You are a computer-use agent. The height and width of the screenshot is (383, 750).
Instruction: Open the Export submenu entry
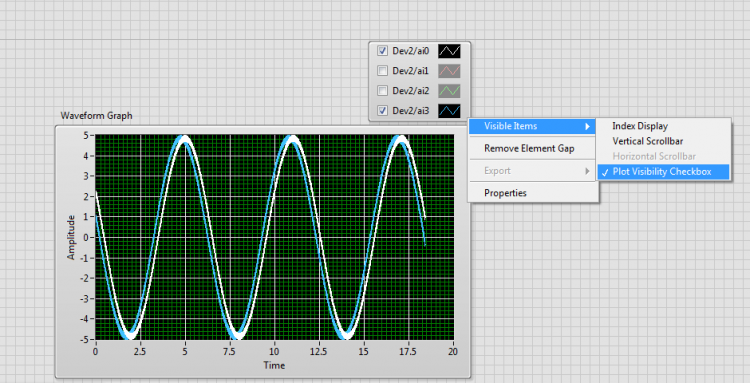coord(532,171)
